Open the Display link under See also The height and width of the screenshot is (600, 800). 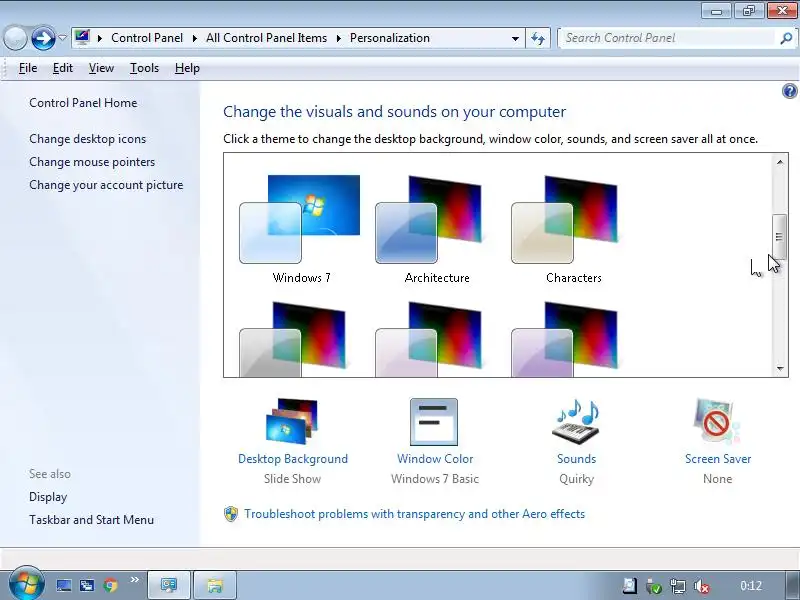pyautogui.click(x=48, y=496)
